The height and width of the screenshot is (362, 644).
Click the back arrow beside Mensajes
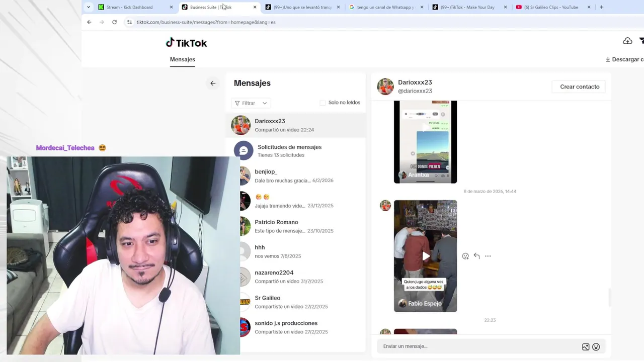[x=213, y=83]
